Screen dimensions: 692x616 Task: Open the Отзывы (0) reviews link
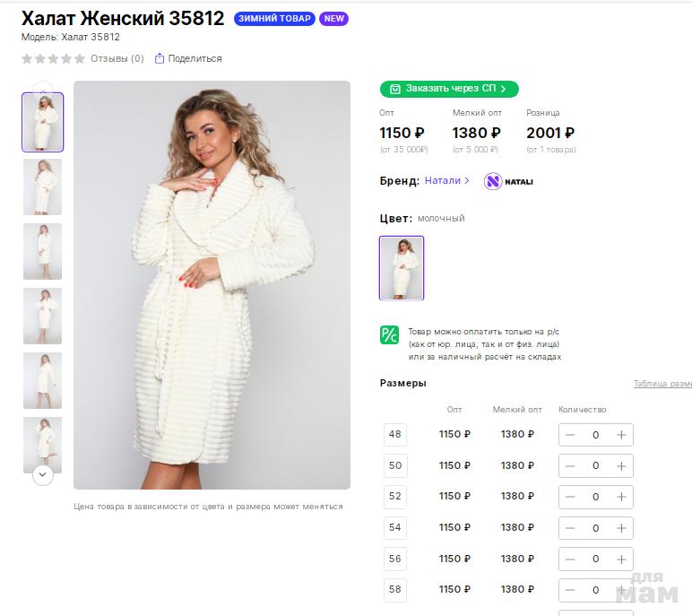coord(117,59)
